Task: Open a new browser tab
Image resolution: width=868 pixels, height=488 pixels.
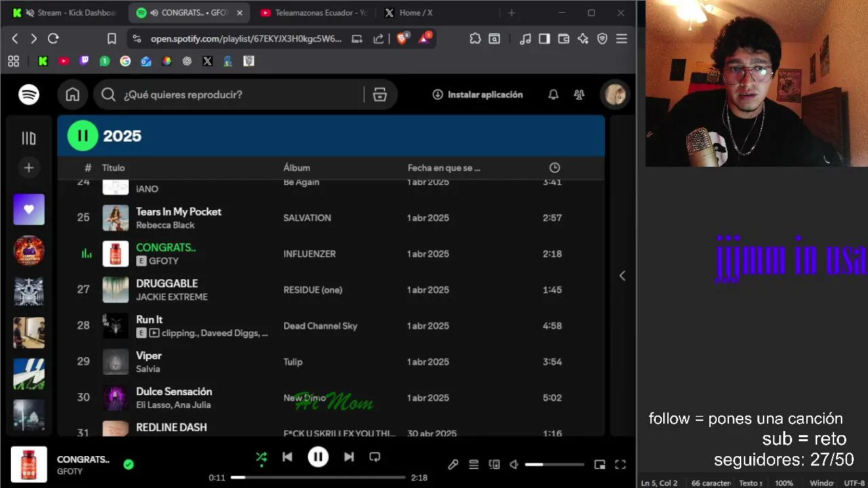Action: 511,13
